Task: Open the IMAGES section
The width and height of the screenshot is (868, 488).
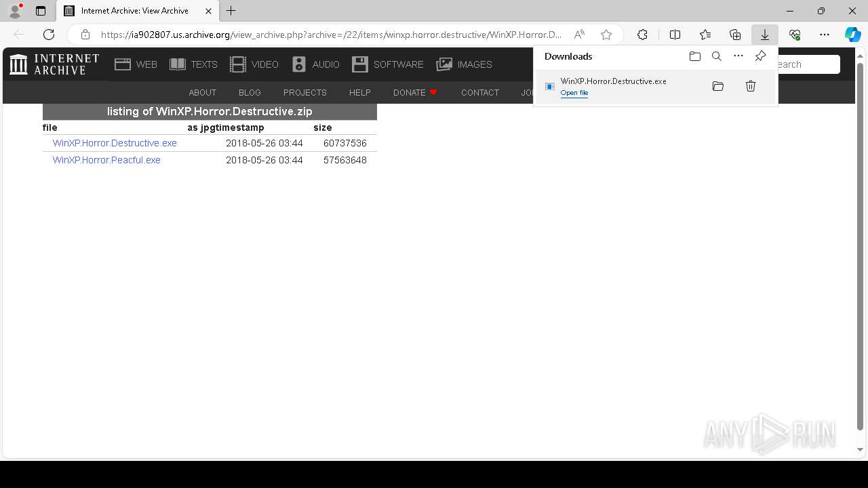Action: (465, 64)
